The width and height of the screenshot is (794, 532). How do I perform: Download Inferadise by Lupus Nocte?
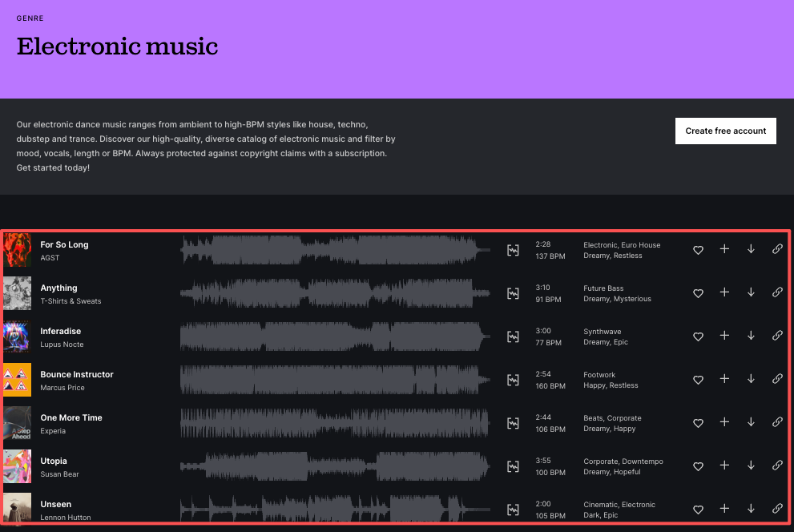tap(751, 336)
